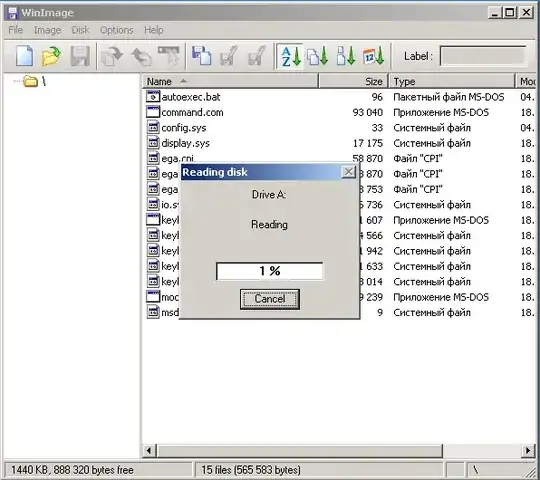Close the Reading disk dialog
This screenshot has height=480, width=540.
click(x=349, y=171)
